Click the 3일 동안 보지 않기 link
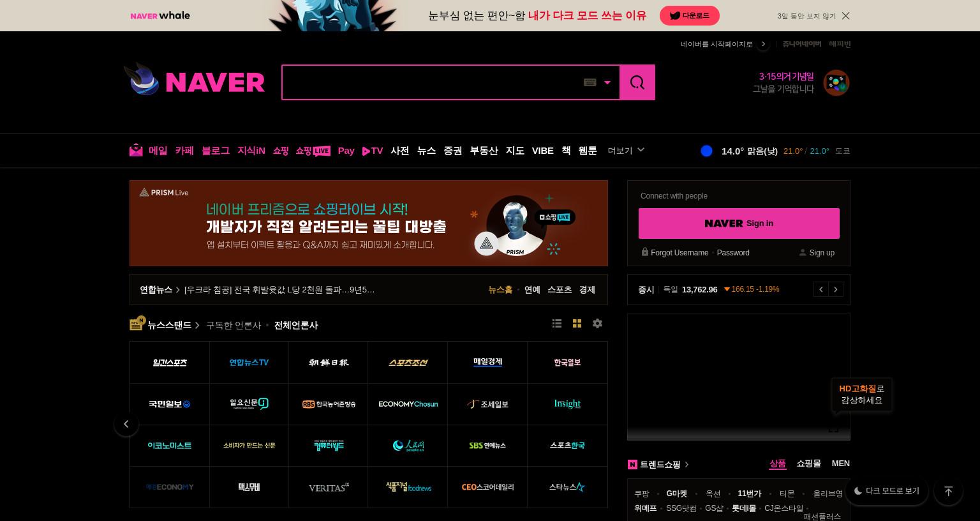The height and width of the screenshot is (521, 980). [806, 16]
